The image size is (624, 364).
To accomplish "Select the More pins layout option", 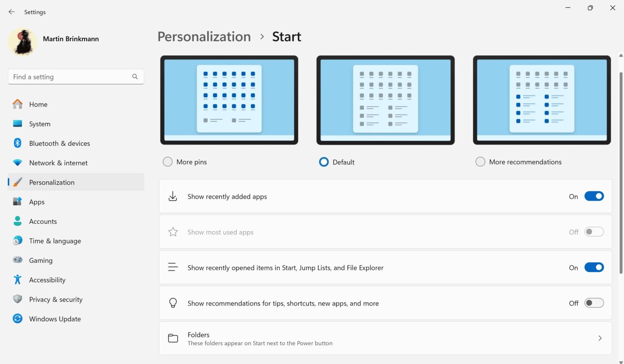I will [167, 162].
